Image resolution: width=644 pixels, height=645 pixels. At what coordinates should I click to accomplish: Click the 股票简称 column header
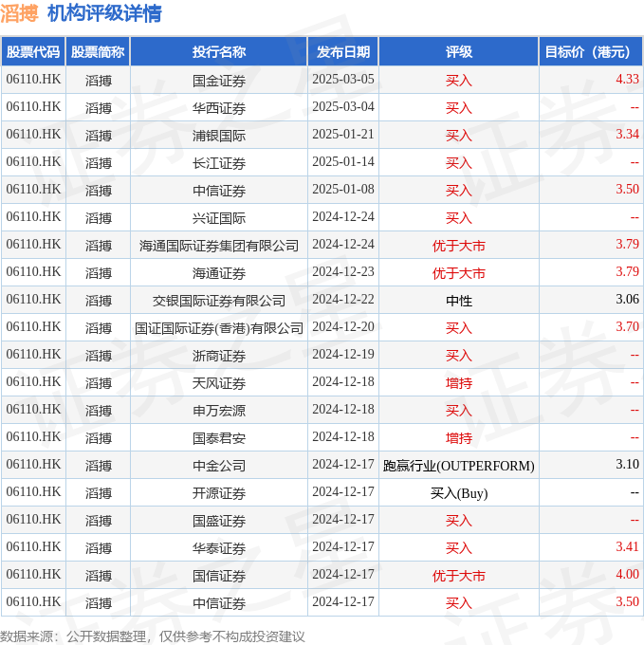(98, 52)
